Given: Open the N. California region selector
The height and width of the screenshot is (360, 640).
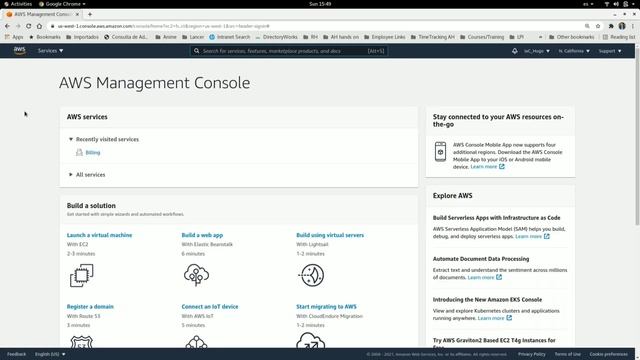Looking at the screenshot, I should pyautogui.click(x=574, y=51).
